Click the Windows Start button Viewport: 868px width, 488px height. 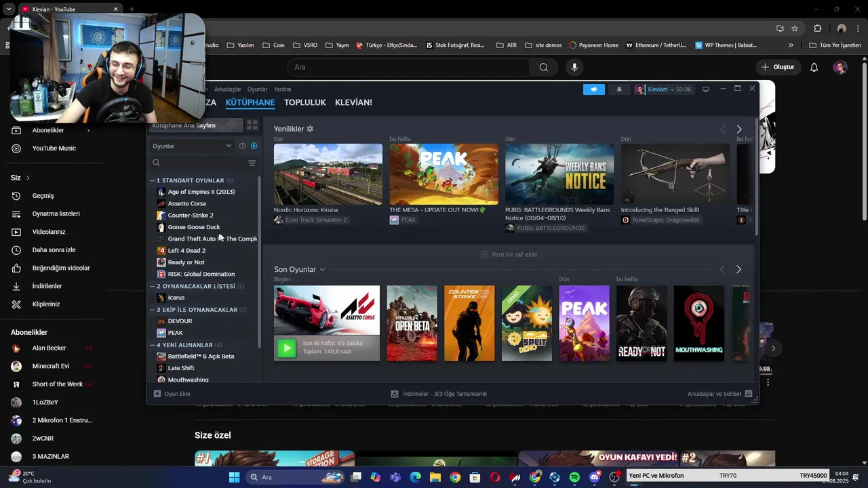point(234,477)
